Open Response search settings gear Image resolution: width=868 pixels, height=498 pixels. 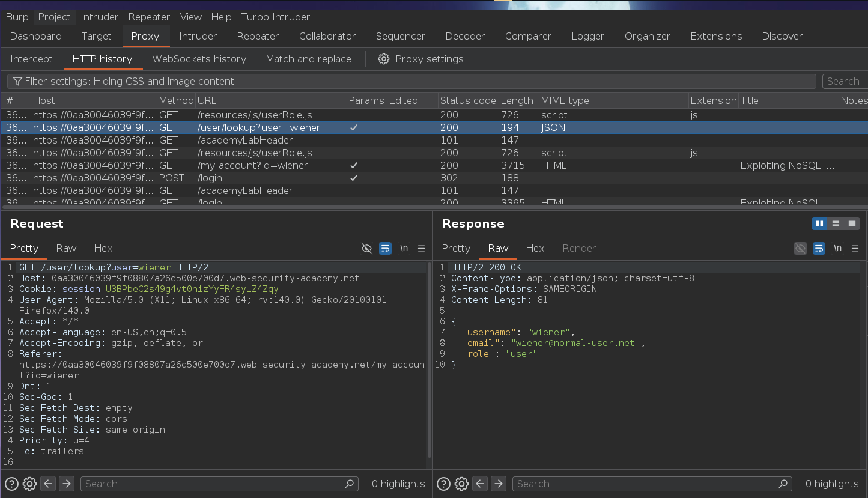461,484
